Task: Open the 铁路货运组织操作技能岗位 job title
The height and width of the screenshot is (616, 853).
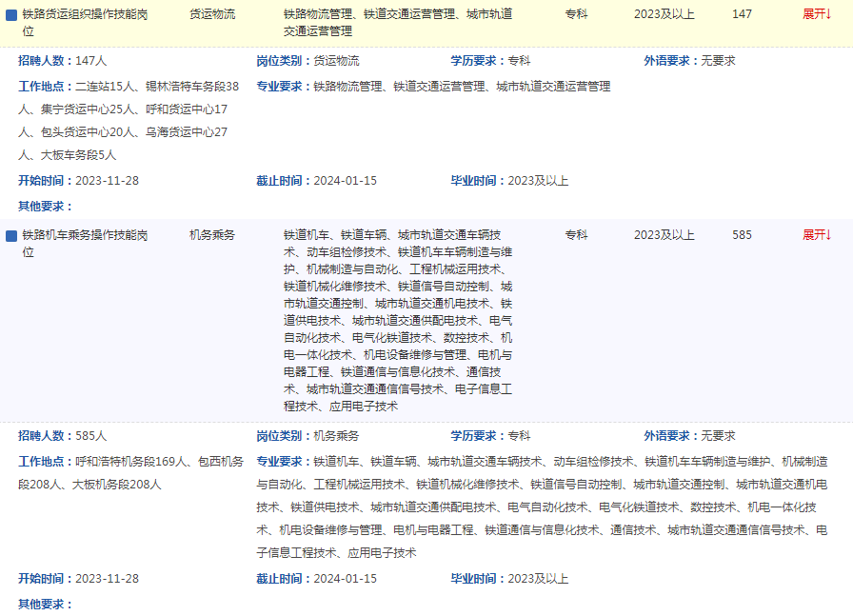Action: (x=86, y=23)
